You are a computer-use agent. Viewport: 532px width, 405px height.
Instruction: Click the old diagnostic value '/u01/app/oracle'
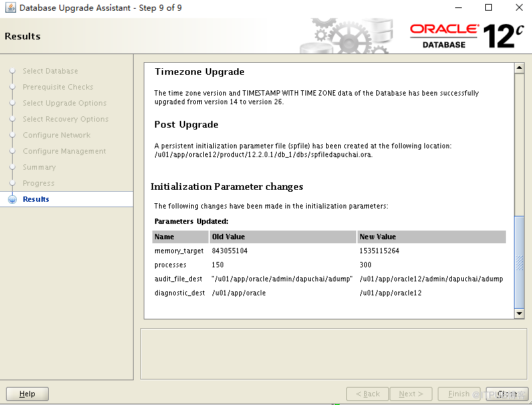click(239, 293)
